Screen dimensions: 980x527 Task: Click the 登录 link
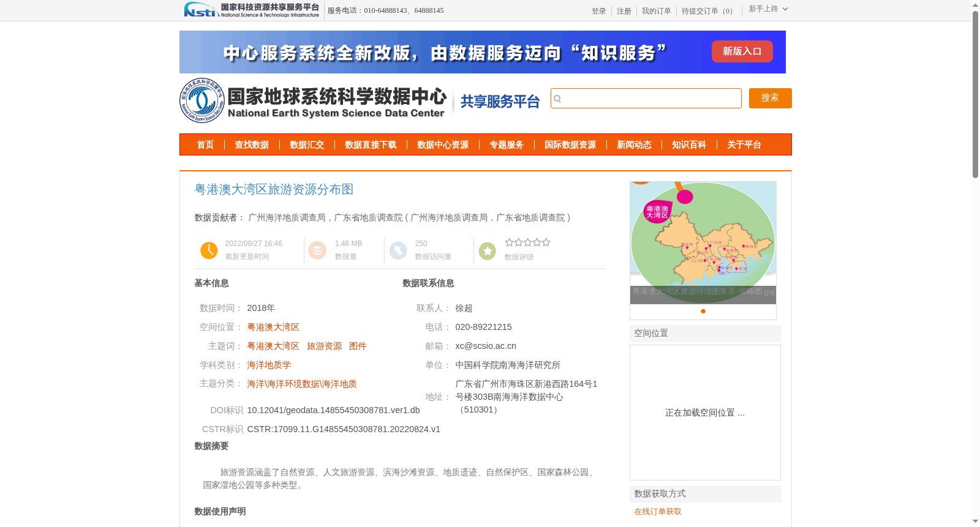599,11
